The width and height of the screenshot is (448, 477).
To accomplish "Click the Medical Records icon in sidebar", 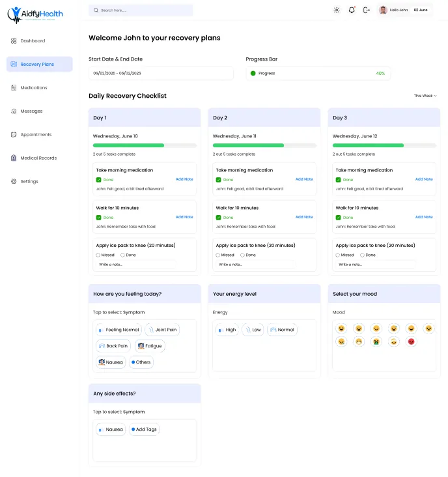I will point(14,158).
